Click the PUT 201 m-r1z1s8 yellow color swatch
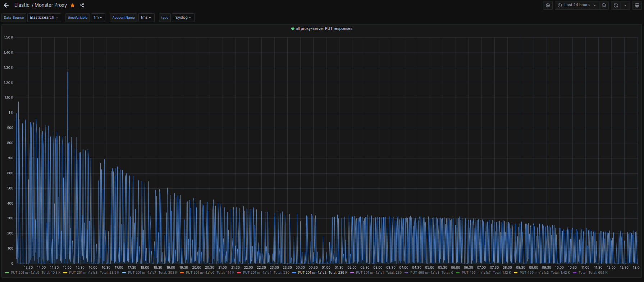 [65, 273]
